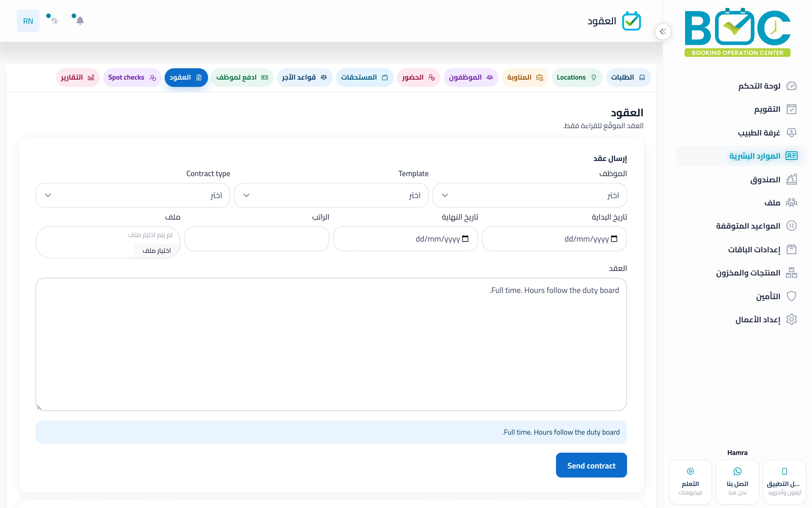Open the الموظف employee dropdown
Screen dimensions: 812x508
click(529, 195)
